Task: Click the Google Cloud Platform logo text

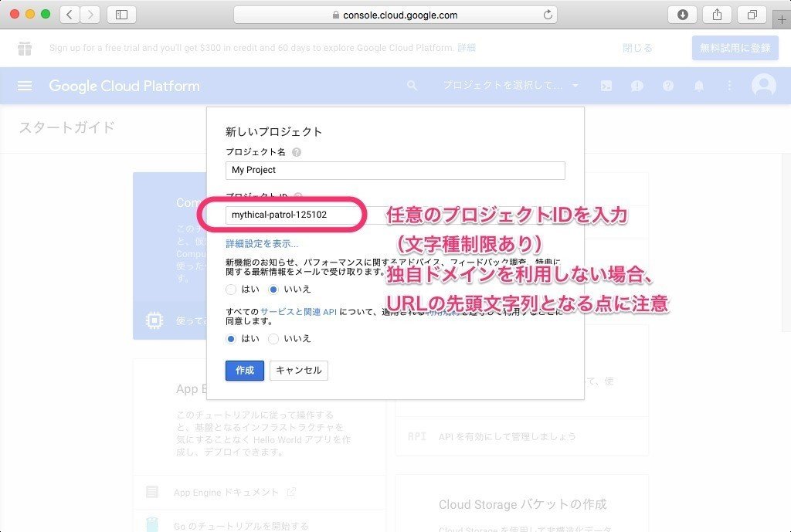Action: click(124, 86)
